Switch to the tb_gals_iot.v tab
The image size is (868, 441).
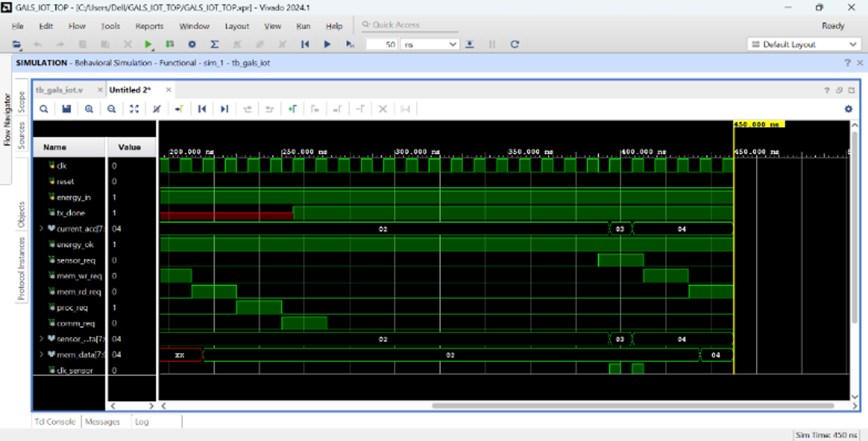(x=60, y=90)
